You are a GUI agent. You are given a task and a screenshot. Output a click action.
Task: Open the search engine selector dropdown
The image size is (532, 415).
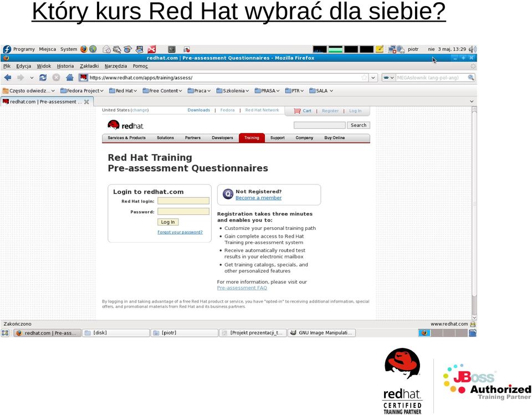click(388, 78)
